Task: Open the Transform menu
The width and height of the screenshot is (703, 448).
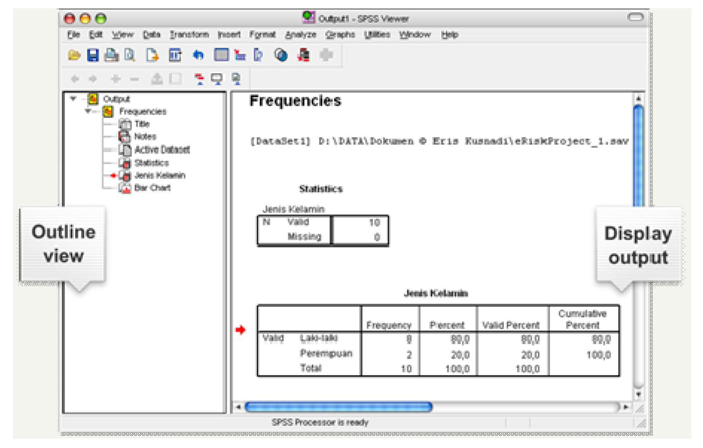Action: (189, 35)
